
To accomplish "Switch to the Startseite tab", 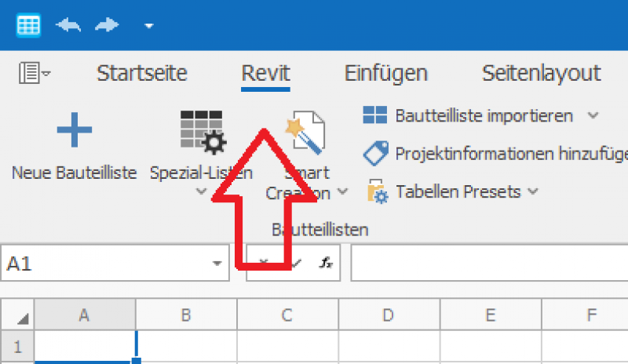I will (x=141, y=74).
